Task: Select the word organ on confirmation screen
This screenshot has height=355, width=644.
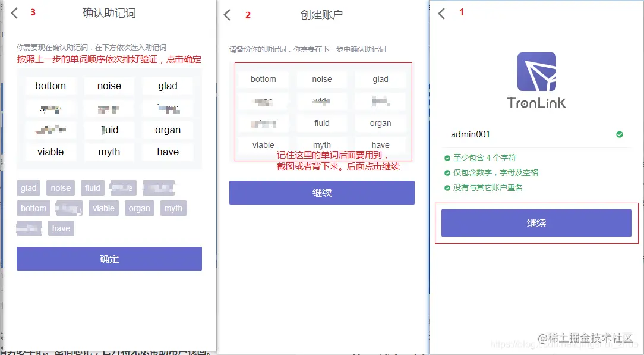Action: click(x=167, y=130)
